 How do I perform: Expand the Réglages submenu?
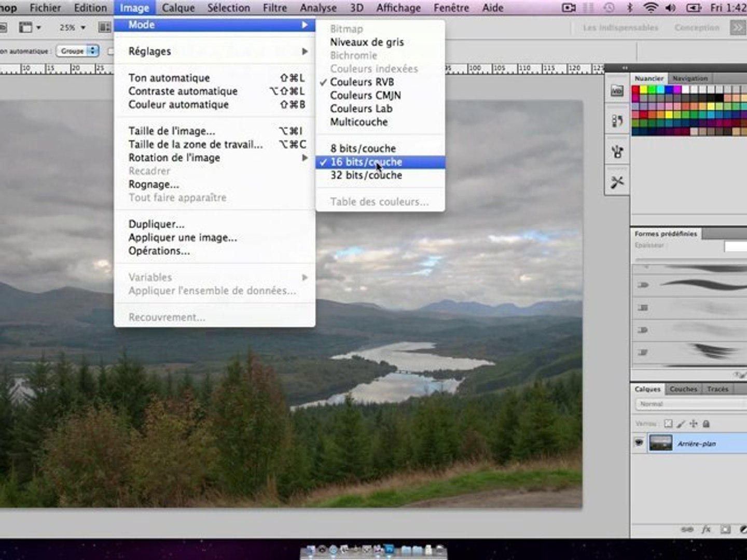[x=214, y=51]
